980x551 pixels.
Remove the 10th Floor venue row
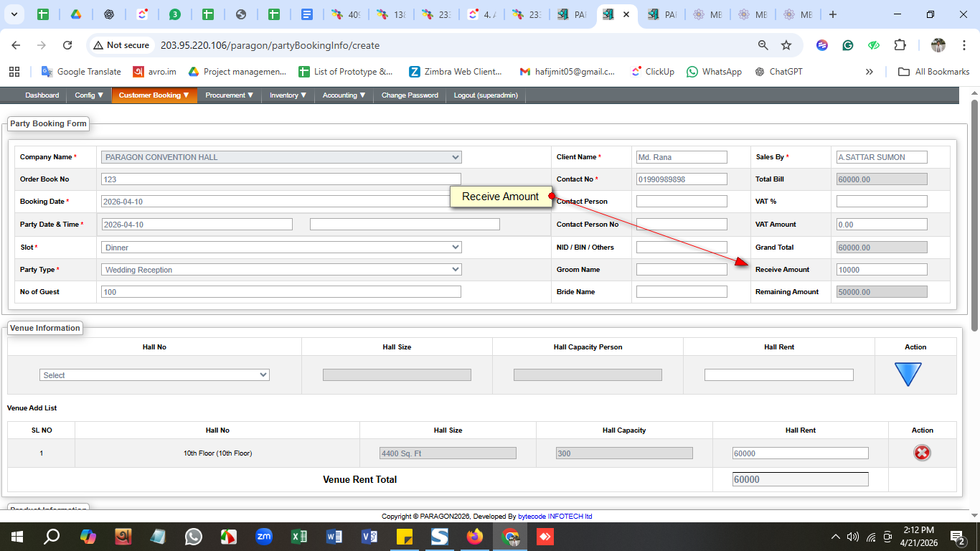(x=922, y=453)
